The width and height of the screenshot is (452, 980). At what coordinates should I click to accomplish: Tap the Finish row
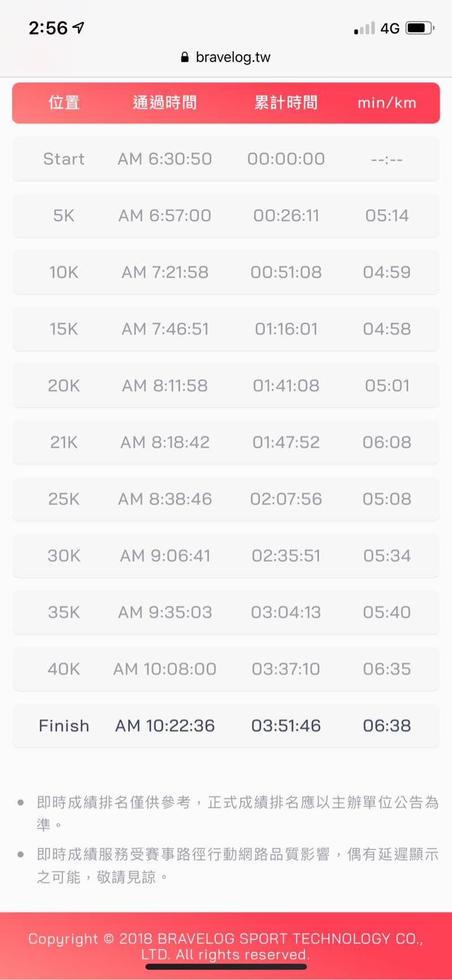pos(226,726)
